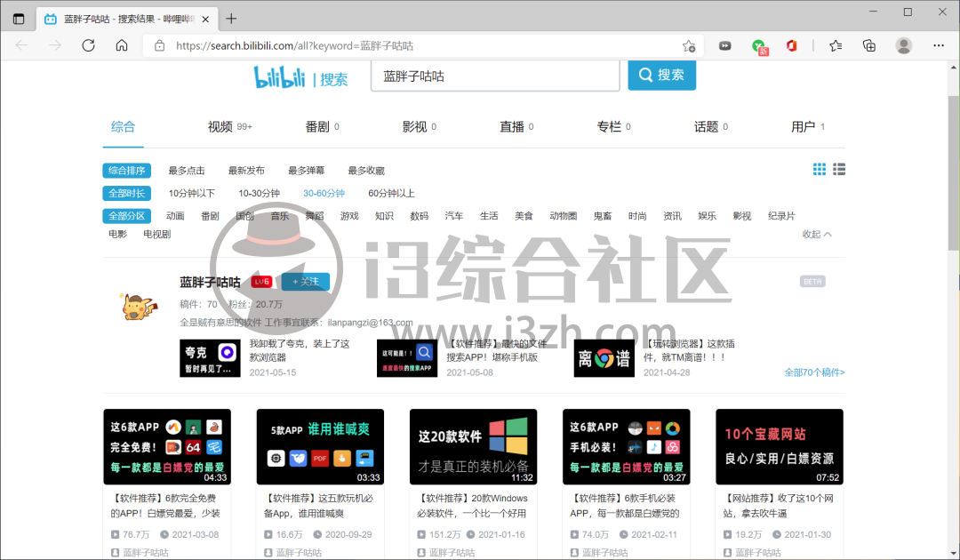Sort by 最多弹幕

point(307,170)
